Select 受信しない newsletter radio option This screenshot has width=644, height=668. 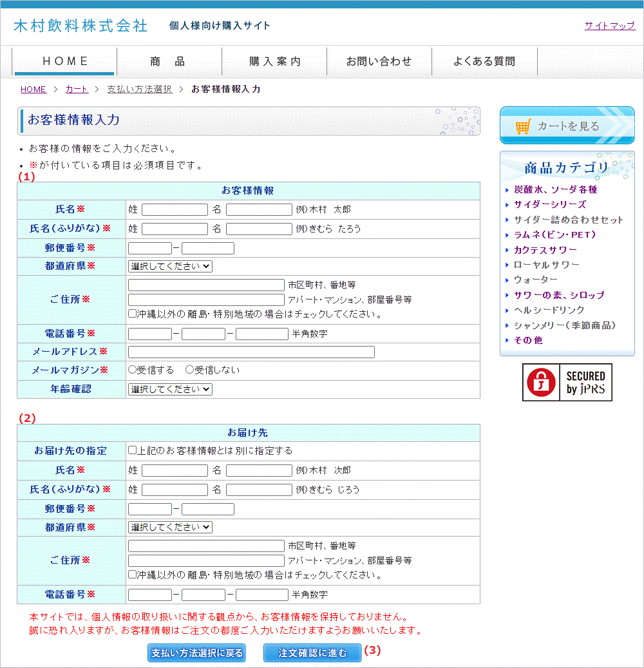tap(189, 370)
